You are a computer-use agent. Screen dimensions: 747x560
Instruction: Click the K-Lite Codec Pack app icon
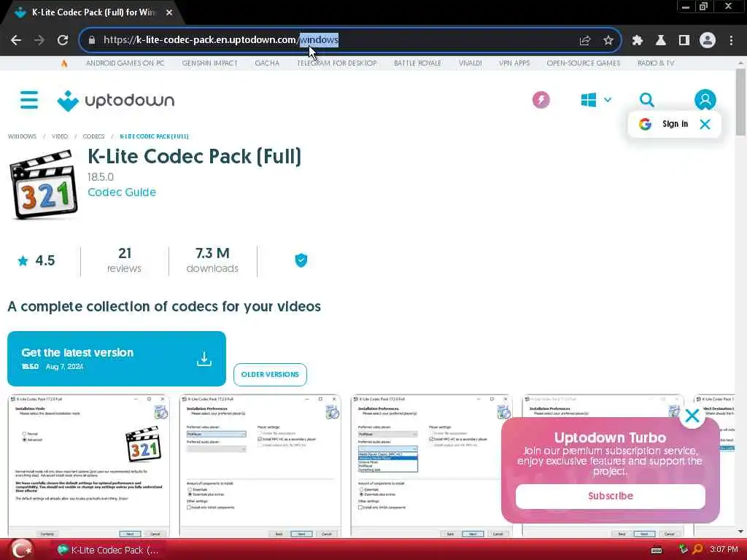click(x=44, y=184)
